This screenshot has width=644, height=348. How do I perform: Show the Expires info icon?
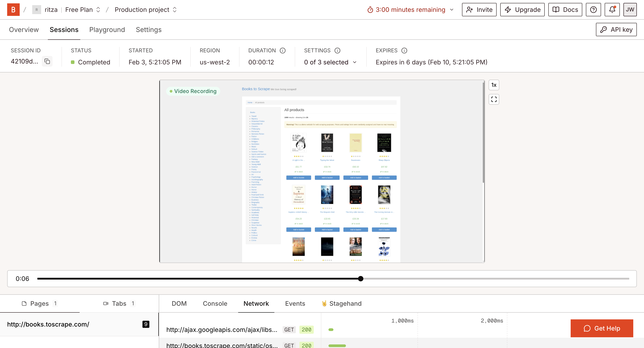pos(404,51)
